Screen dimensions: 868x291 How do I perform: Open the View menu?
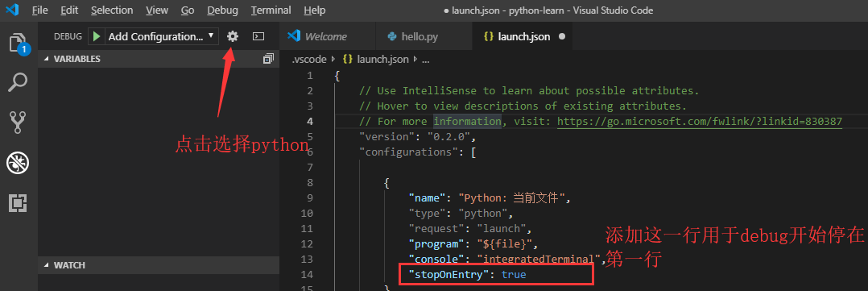click(x=157, y=10)
